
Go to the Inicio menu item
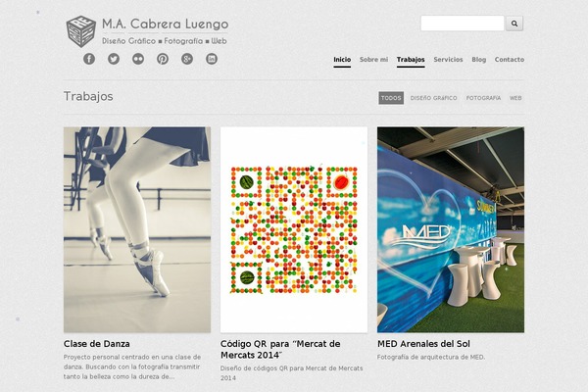pyautogui.click(x=342, y=60)
